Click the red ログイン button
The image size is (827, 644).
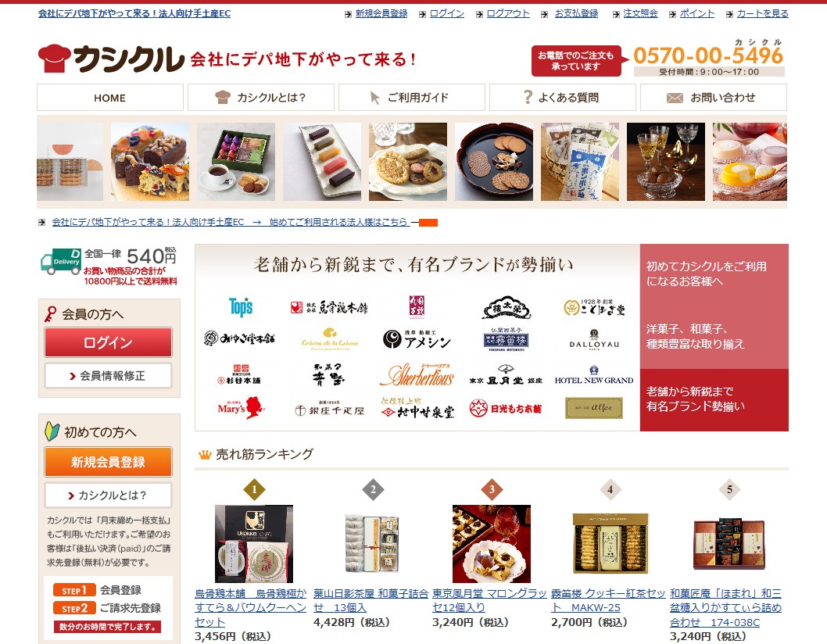[108, 342]
